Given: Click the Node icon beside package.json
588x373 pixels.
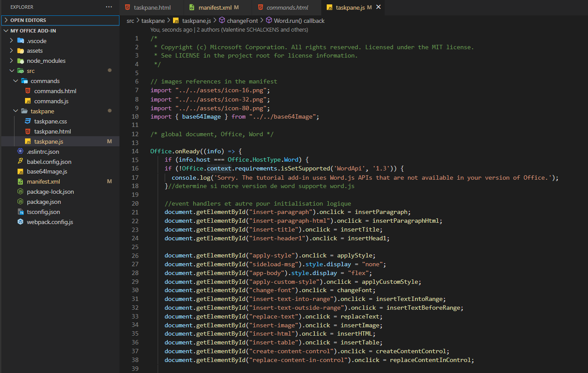Looking at the screenshot, I should tap(20, 202).
